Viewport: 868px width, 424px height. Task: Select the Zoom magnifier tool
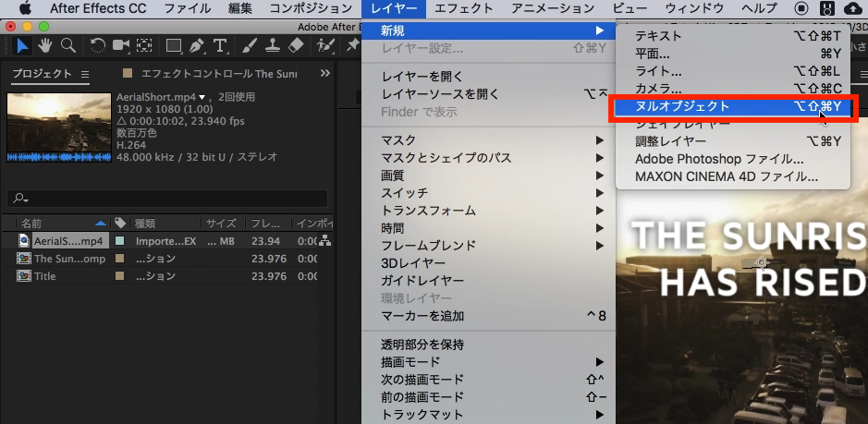pos(68,46)
